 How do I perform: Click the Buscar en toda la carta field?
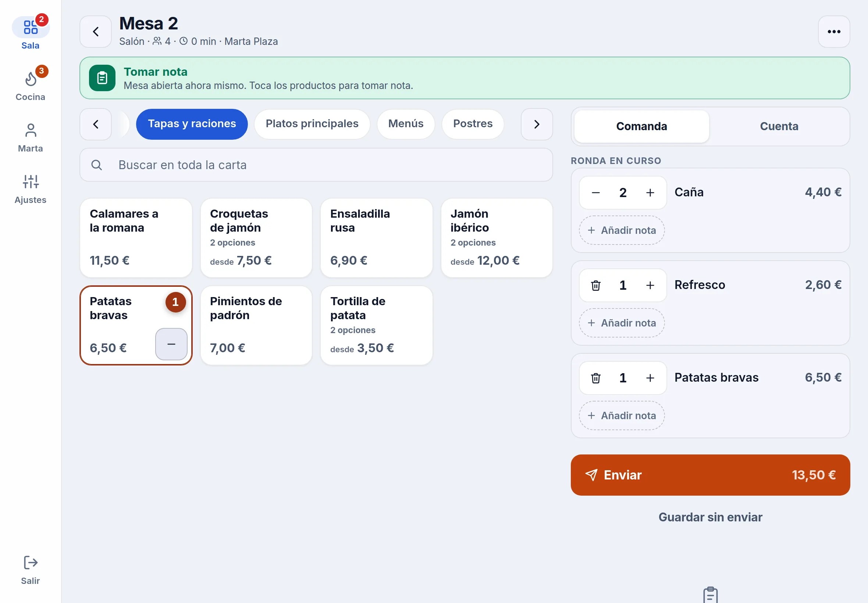point(316,165)
